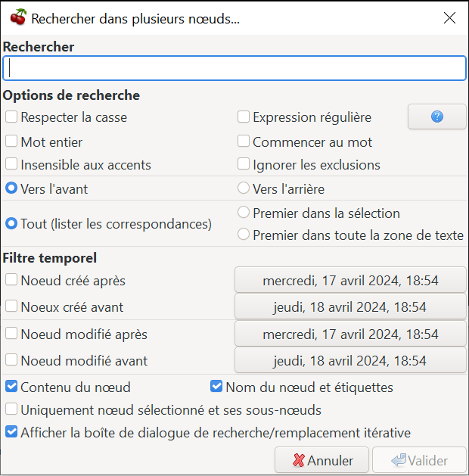Enable Uniquement nœud sélectionné et ses sous-nœuds

11,409
